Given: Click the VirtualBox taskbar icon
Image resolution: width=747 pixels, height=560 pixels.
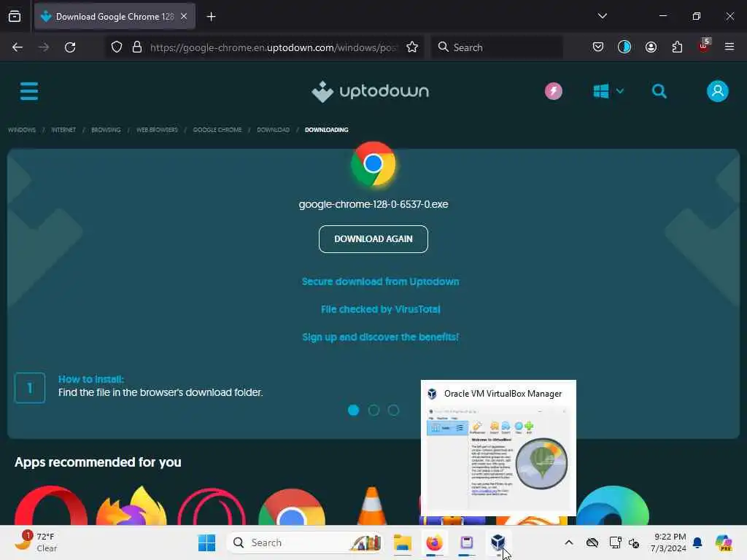Looking at the screenshot, I should (x=498, y=542).
